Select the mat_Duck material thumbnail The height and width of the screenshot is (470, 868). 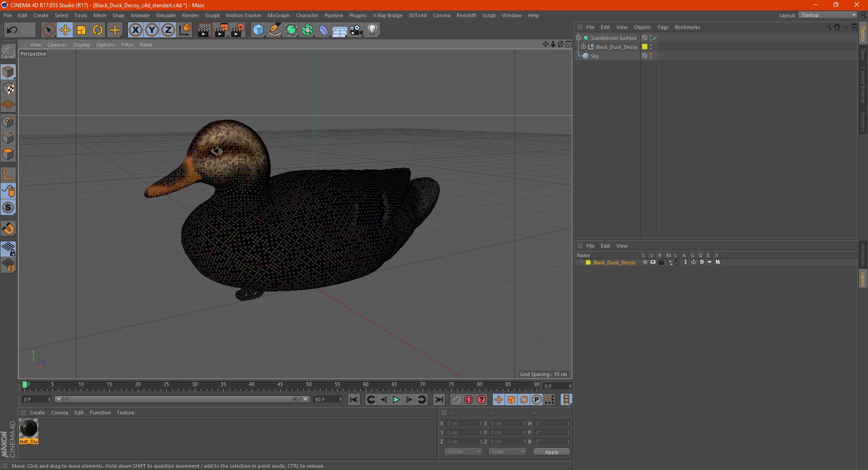(x=28, y=428)
